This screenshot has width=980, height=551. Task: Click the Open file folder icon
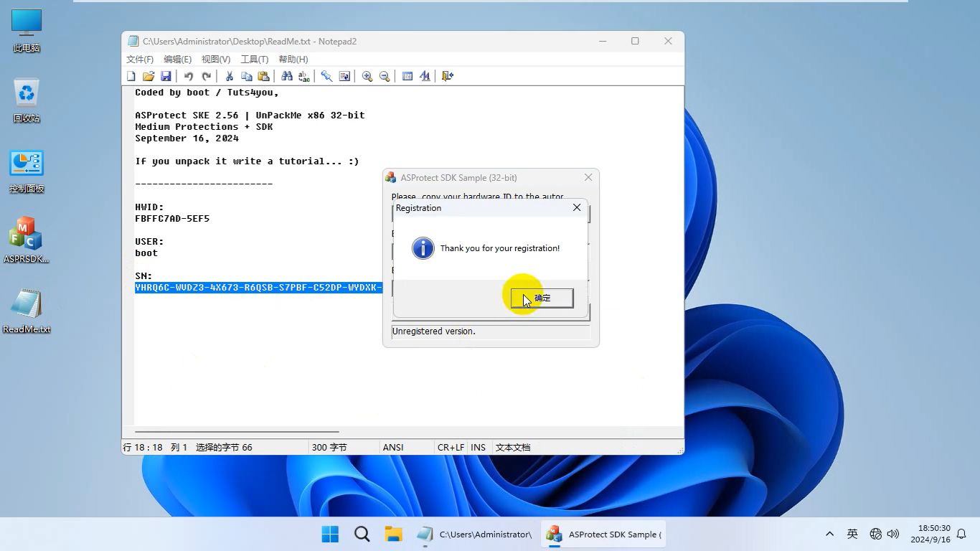[149, 76]
